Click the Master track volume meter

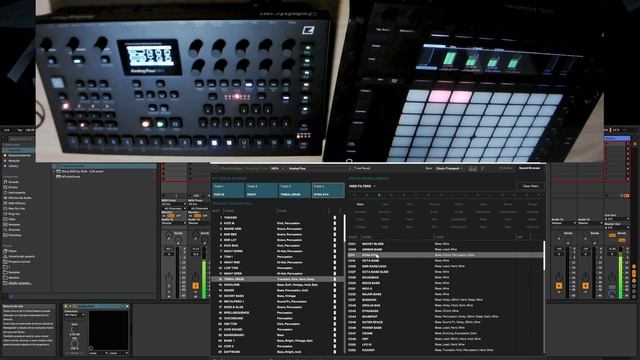tap(621, 273)
